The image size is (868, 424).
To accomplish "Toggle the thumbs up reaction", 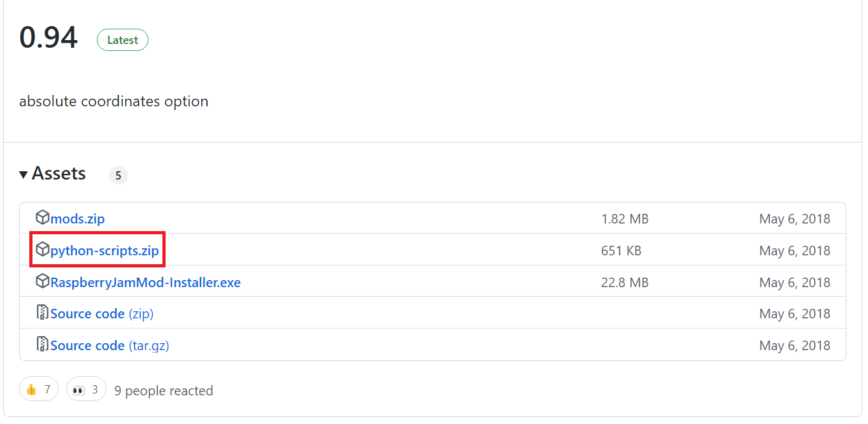I will [38, 389].
